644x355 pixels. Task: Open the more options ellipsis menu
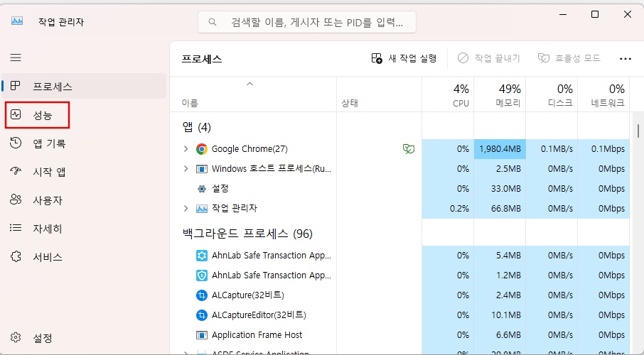click(625, 59)
